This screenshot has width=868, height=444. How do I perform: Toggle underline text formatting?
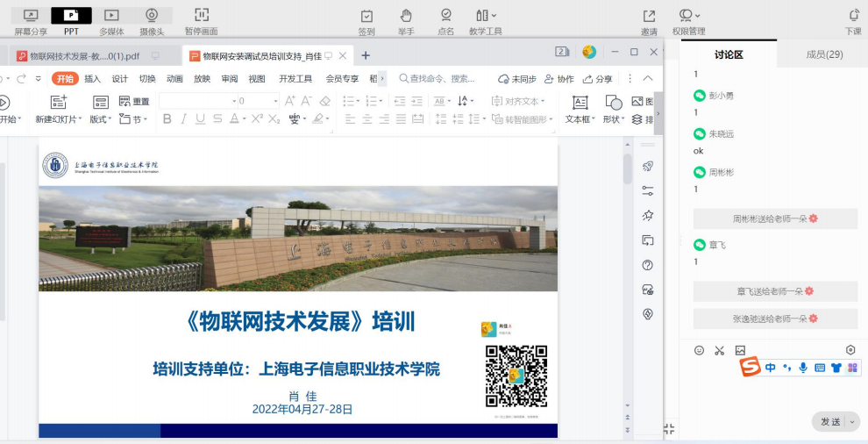click(x=201, y=119)
